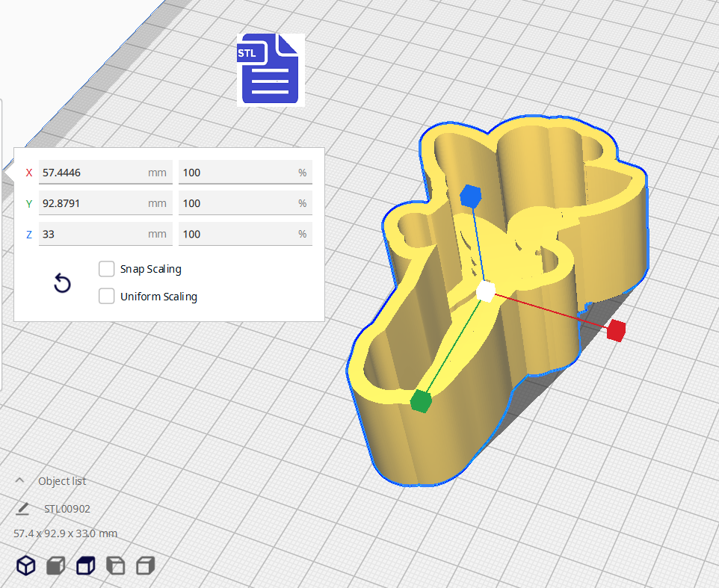Select the STL00902 object name
This screenshot has width=719, height=588.
[x=67, y=509]
